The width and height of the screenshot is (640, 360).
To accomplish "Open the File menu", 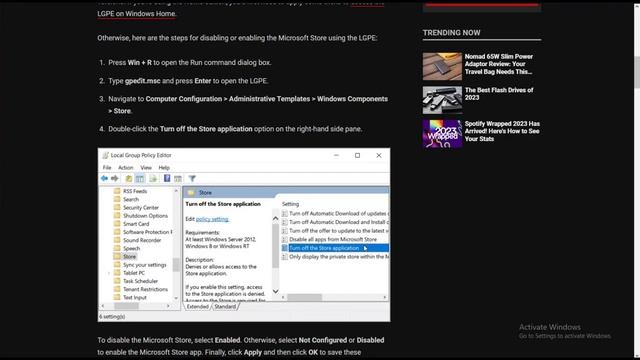I will [107, 167].
